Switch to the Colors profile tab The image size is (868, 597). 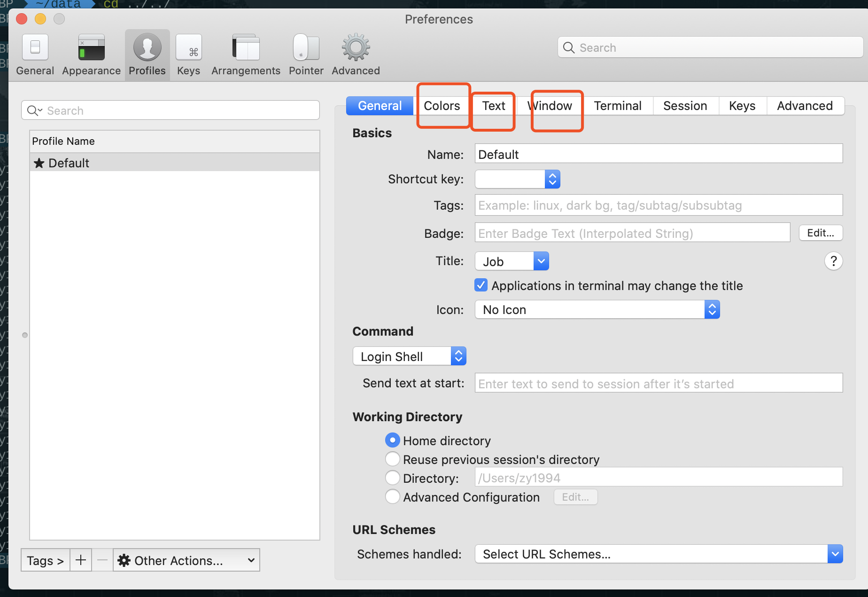[442, 106]
